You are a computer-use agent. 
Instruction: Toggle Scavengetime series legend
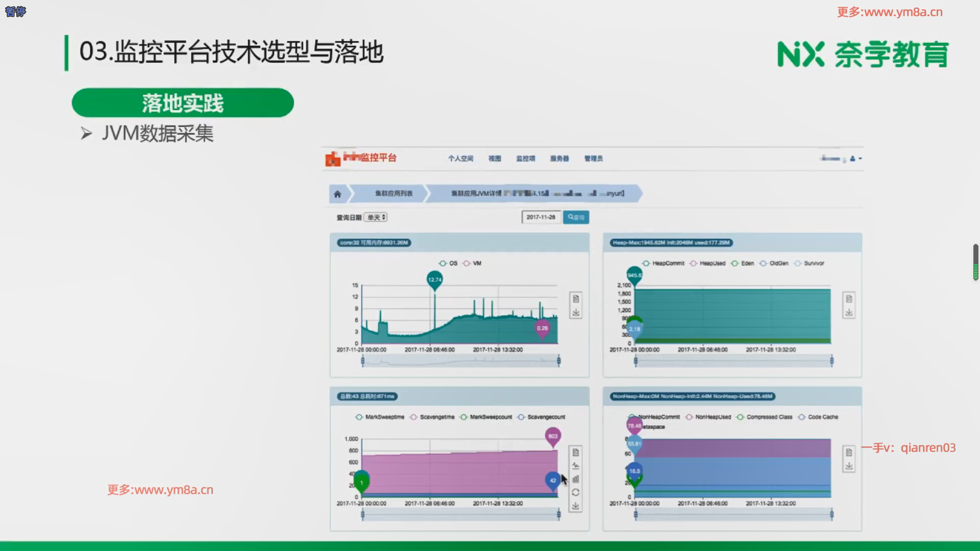pos(433,417)
